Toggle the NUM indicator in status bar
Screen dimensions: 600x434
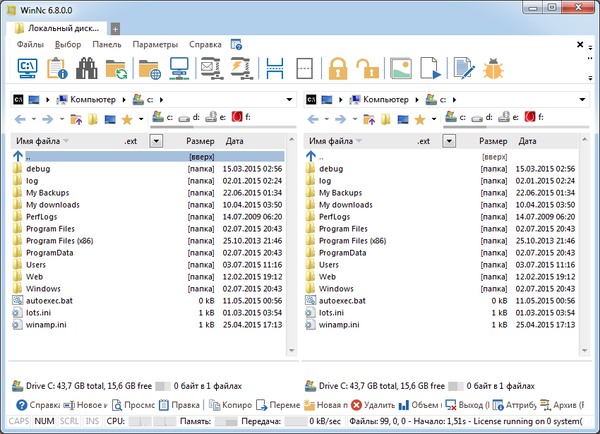[x=44, y=422]
